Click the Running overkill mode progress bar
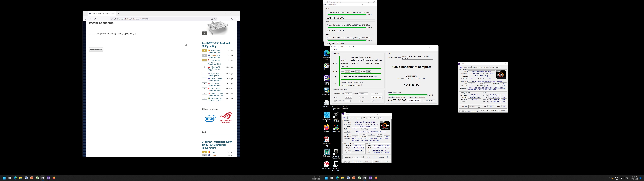644x181 pixels. pyautogui.click(x=408, y=95)
